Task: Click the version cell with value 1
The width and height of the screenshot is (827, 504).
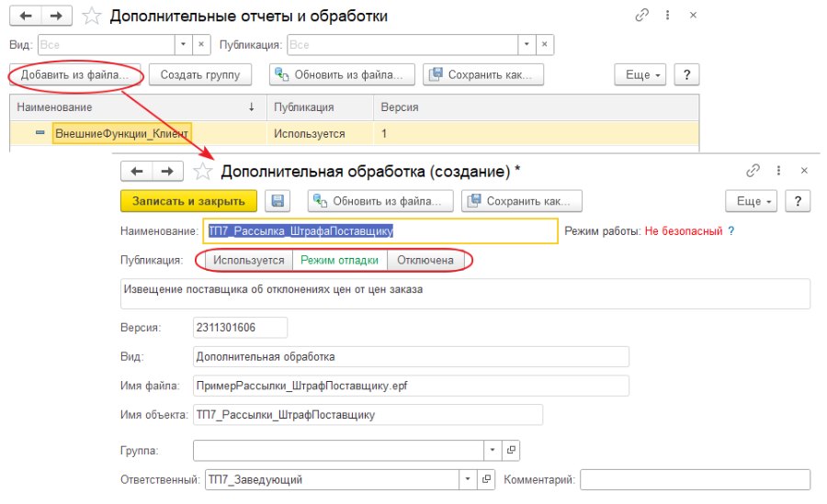Action: click(537, 133)
